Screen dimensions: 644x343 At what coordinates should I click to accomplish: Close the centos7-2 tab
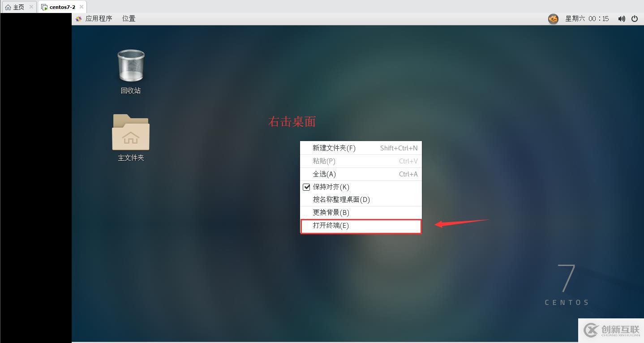81,7
